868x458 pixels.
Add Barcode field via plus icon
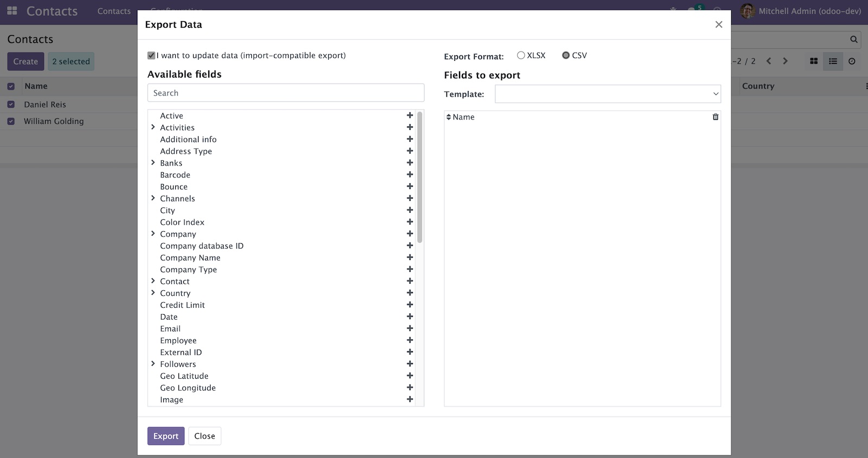410,175
